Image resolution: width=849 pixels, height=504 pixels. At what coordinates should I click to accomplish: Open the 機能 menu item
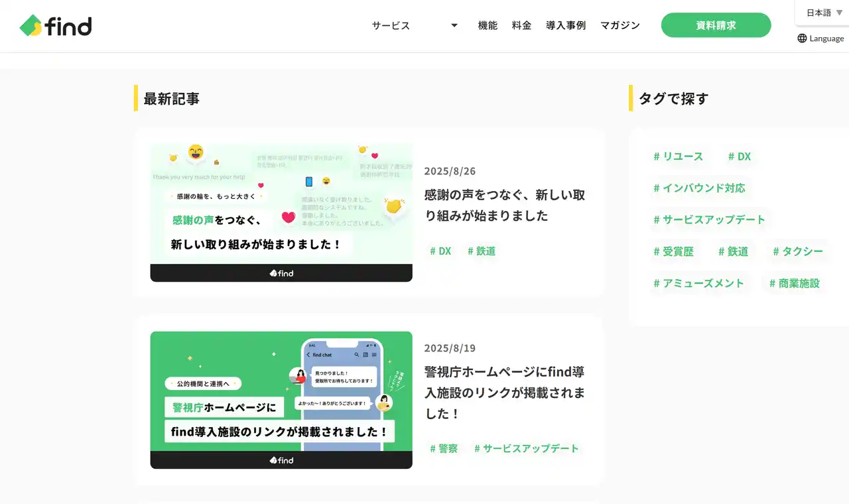(x=488, y=26)
